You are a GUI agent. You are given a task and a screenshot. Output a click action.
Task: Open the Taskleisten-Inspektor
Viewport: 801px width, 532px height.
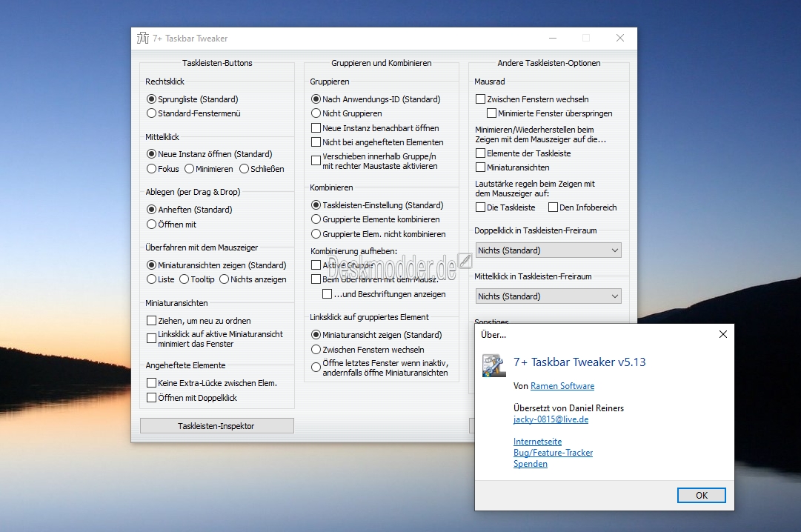pyautogui.click(x=216, y=426)
